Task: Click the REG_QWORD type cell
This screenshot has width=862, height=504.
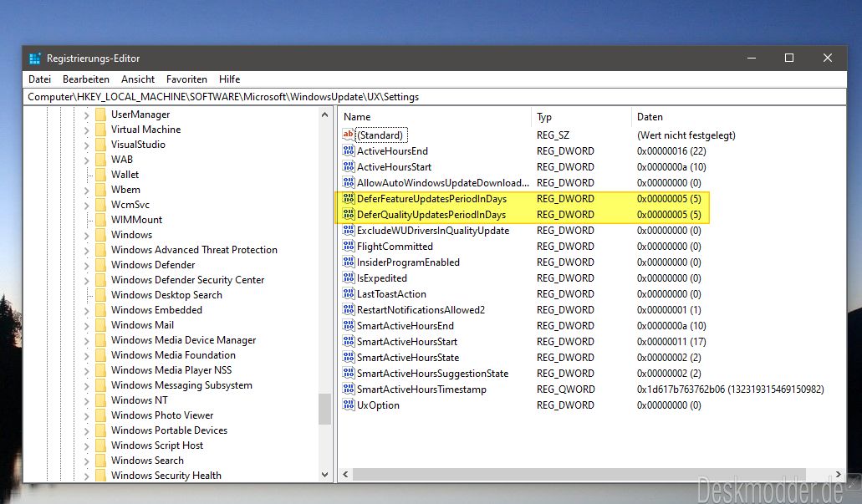Action: pyautogui.click(x=566, y=389)
